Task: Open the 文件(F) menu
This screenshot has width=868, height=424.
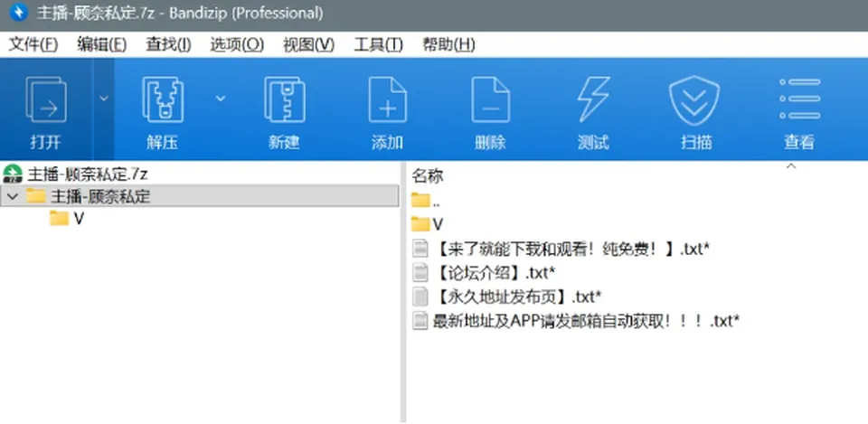Action: [x=33, y=45]
